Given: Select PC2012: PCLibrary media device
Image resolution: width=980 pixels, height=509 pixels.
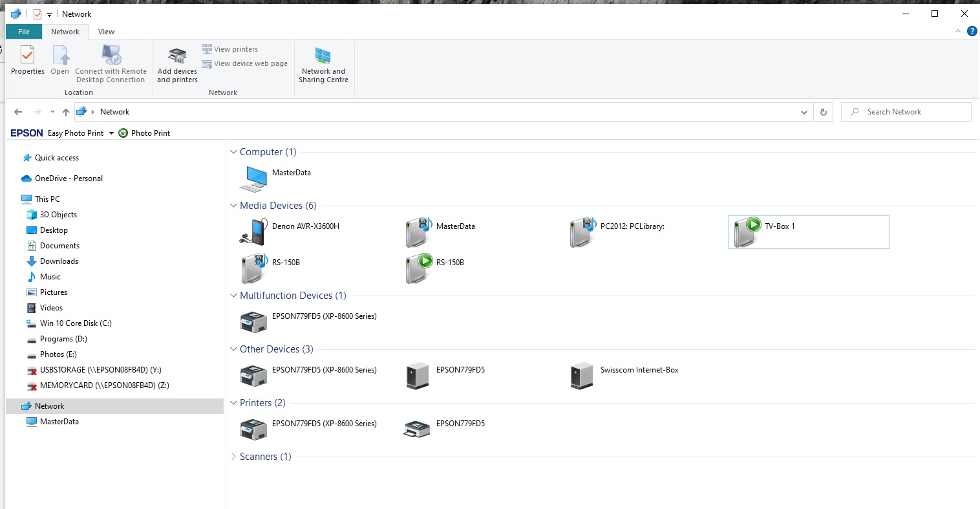Looking at the screenshot, I should [617, 232].
